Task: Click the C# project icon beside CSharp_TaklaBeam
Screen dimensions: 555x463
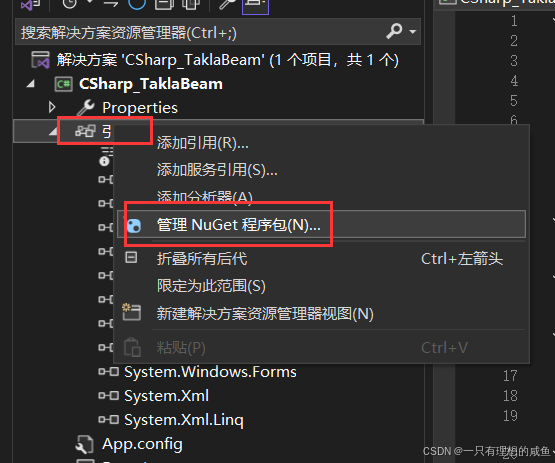Action: (x=64, y=84)
